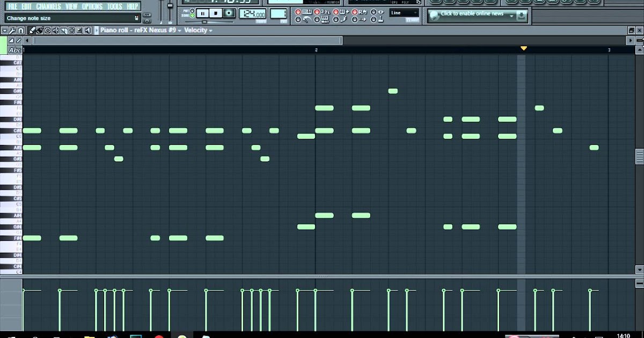Screen dimensions: 644x338
Task: Click the 124.000 tempo display
Action: click(x=252, y=14)
